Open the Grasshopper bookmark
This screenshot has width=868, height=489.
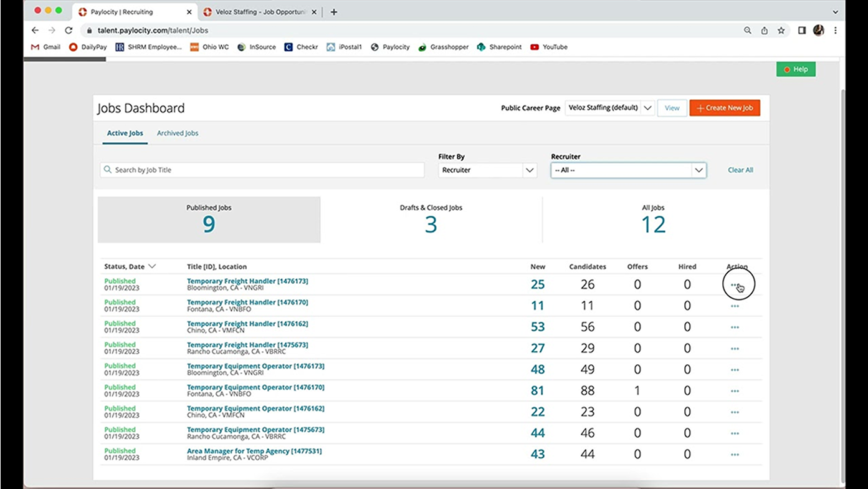pos(443,47)
